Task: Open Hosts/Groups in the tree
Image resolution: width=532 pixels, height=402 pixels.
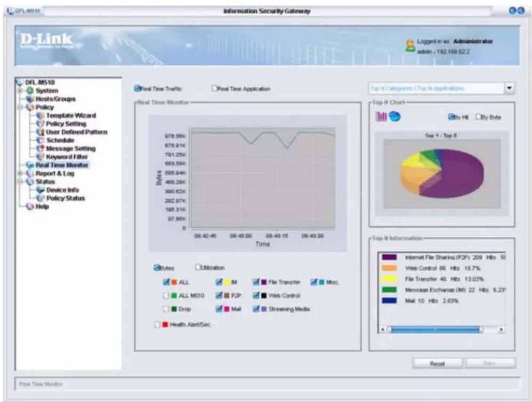Action: click(x=55, y=99)
